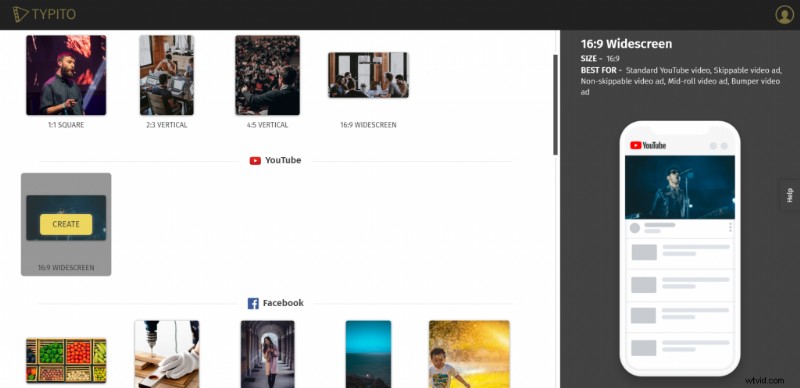Screen dimensions: 800x388
Task: Choose the Facebook vegetable crates thumbnail
Action: 66,360
